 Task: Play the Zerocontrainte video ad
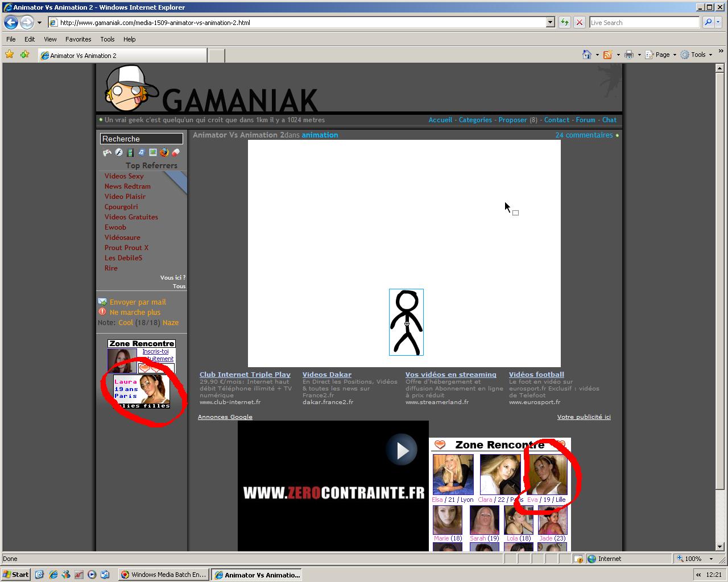coord(402,450)
